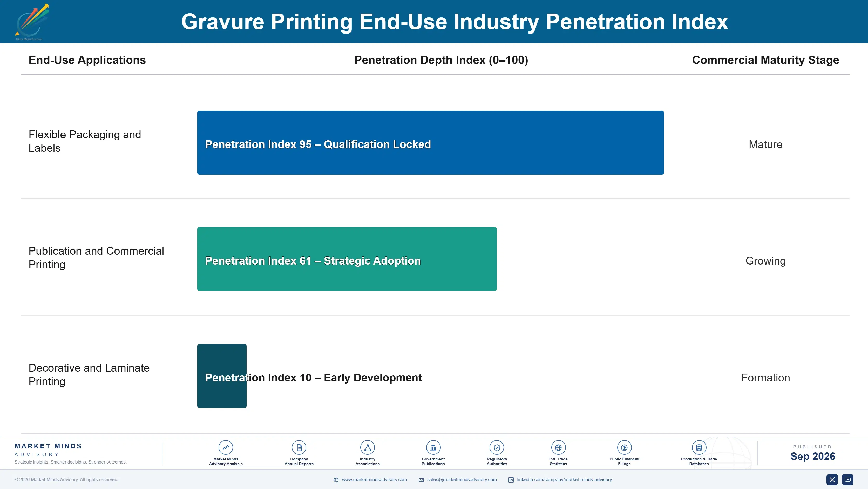The height and width of the screenshot is (489, 868).
Task: Click the 'MARKET MINDS' footer wordmark
Action: click(x=48, y=446)
